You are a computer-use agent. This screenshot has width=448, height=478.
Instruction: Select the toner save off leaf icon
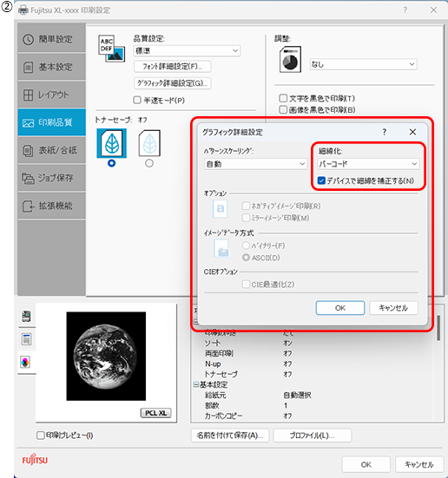[112, 143]
